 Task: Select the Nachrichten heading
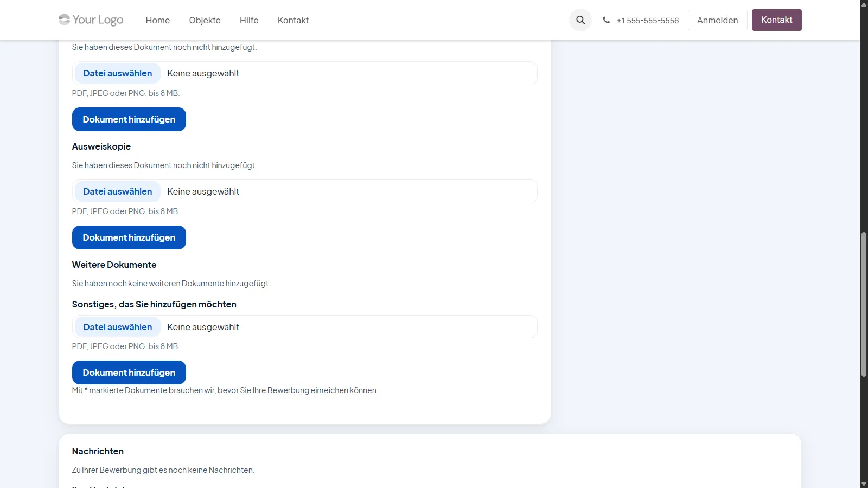click(x=98, y=451)
